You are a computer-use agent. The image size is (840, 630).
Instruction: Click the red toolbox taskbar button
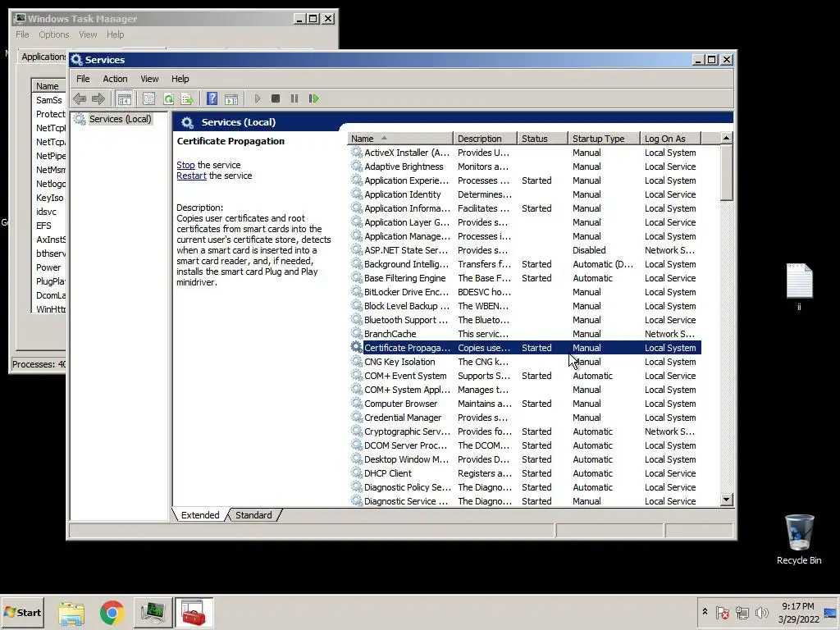pos(194,613)
